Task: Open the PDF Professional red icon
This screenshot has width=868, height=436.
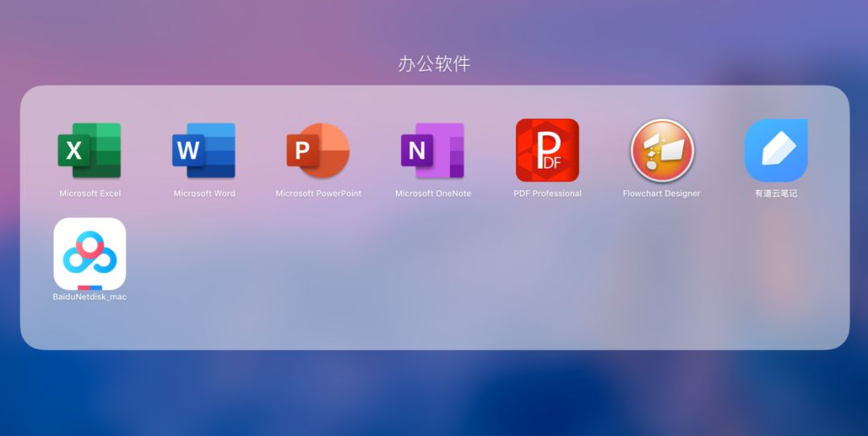Action: 547,150
